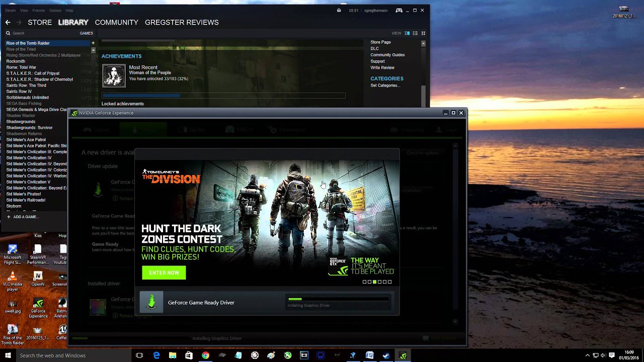Select Rome: Total War in games list
This screenshot has height=362, width=644.
21,67
